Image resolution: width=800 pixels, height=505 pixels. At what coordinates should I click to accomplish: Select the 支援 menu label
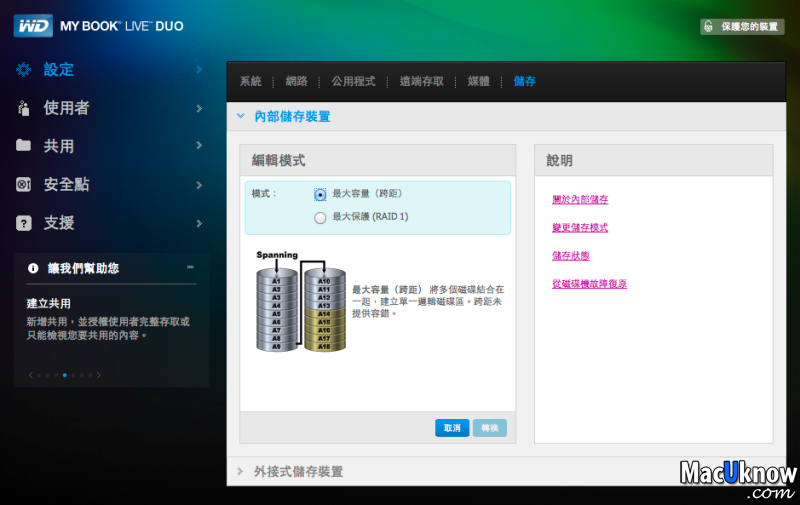pos(59,222)
